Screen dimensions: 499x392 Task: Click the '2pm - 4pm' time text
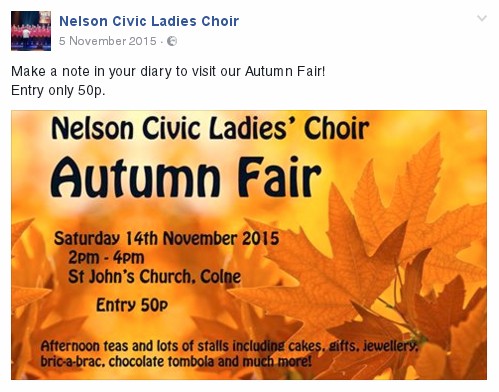pyautogui.click(x=106, y=257)
